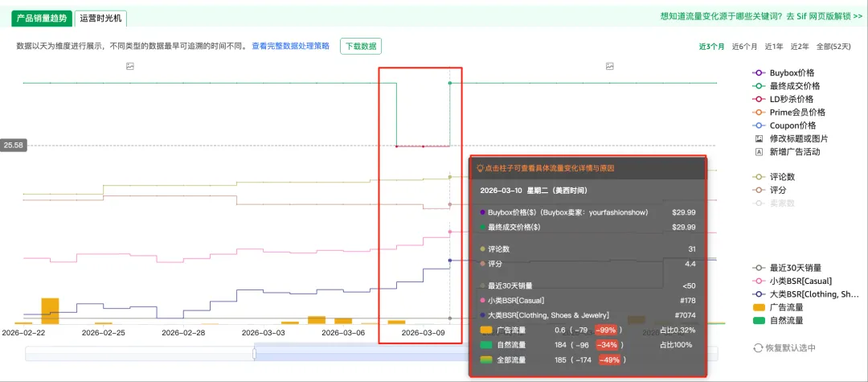Open the 查看完整数据处理策略 link
Viewport: 868px width, 382px height.
291,46
